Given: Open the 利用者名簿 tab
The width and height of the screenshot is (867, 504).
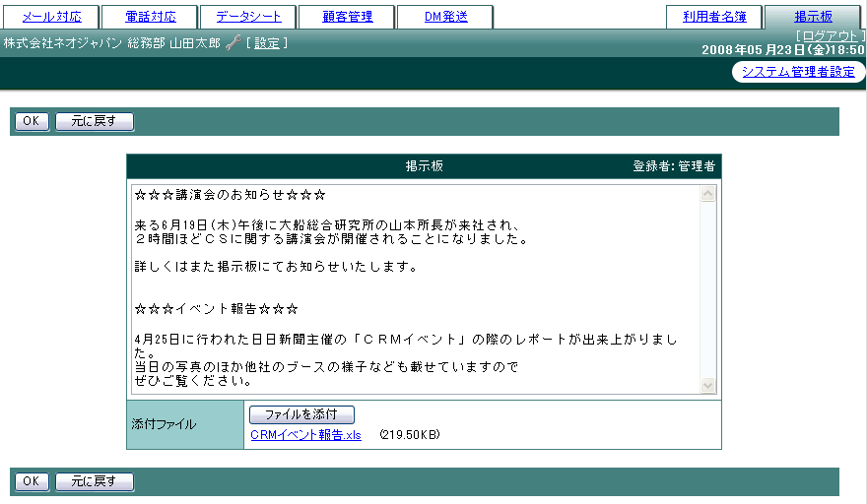Looking at the screenshot, I should tap(714, 17).
